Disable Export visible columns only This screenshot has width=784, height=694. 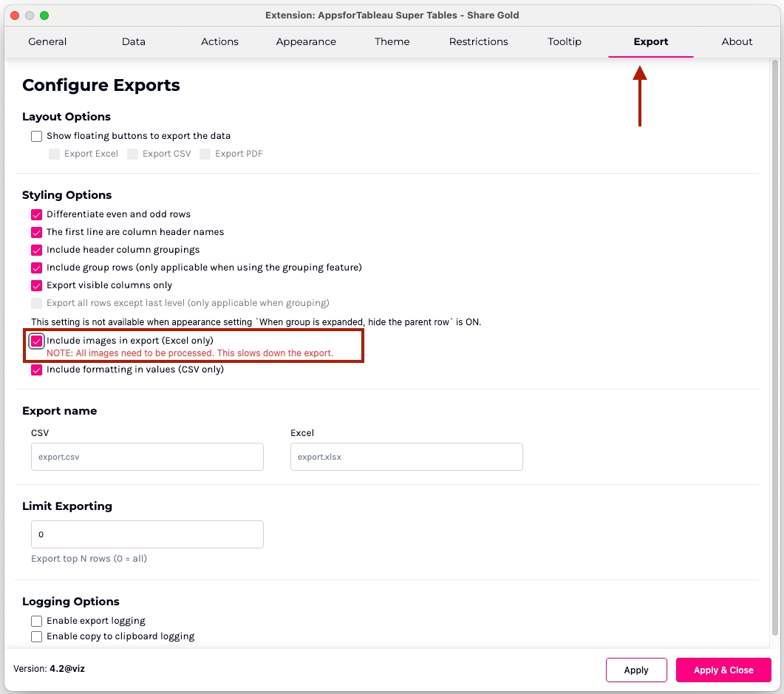pos(37,285)
